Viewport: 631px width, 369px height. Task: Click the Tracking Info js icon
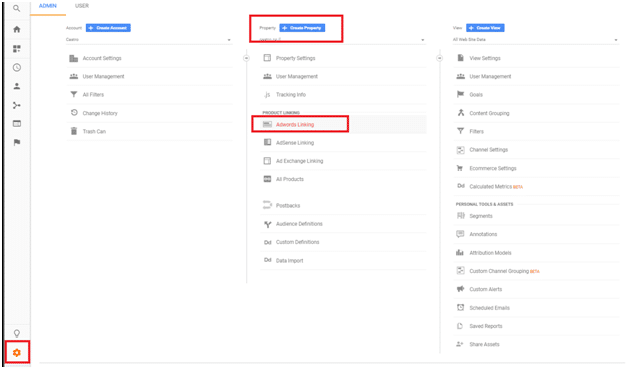point(267,95)
